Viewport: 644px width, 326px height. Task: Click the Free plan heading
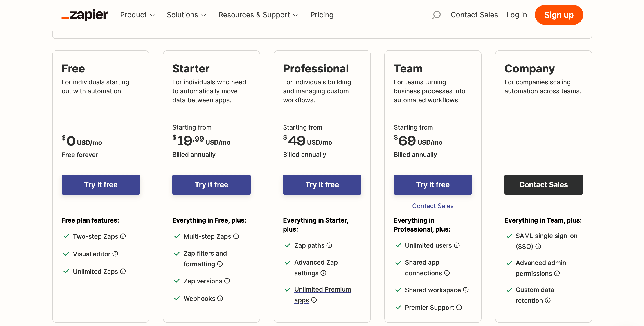click(x=73, y=68)
